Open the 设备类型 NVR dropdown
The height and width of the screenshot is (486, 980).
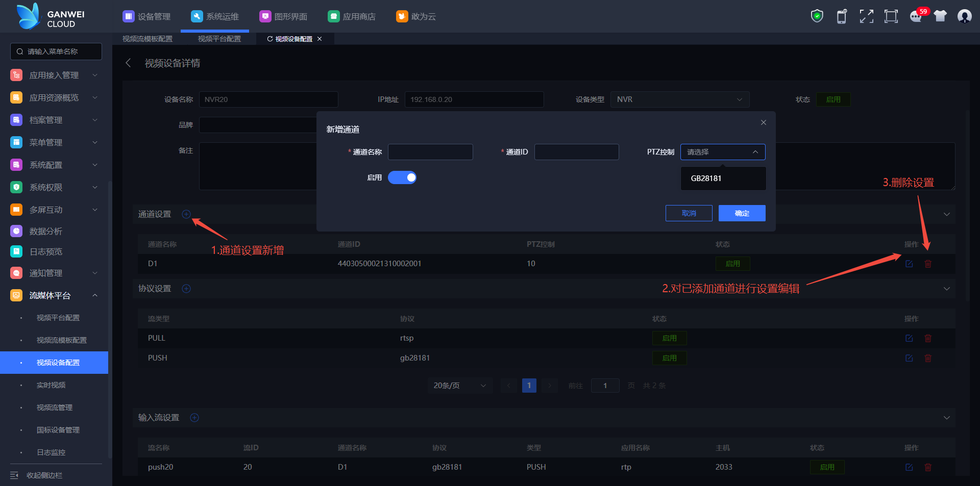[679, 99]
